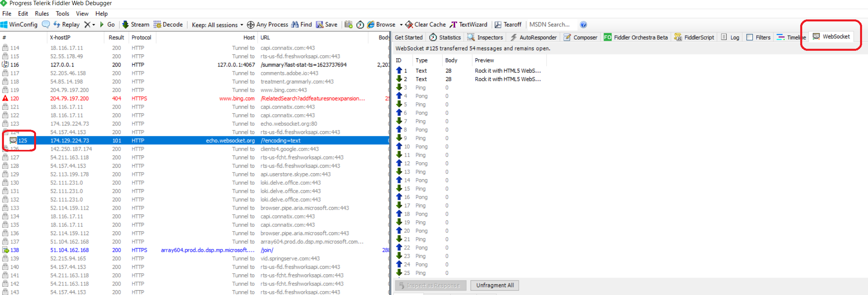
Task: Click the Go button
Action: click(x=107, y=25)
